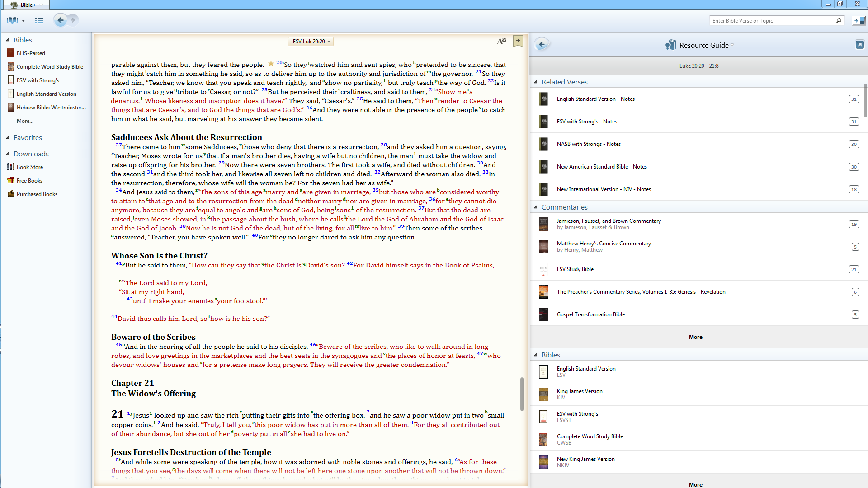Collapse the Bibles section in Resource Guide
The height and width of the screenshot is (488, 868).
click(x=536, y=355)
